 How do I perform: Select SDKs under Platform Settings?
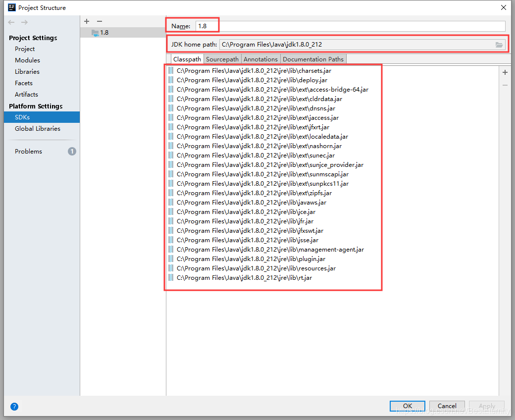click(42, 117)
